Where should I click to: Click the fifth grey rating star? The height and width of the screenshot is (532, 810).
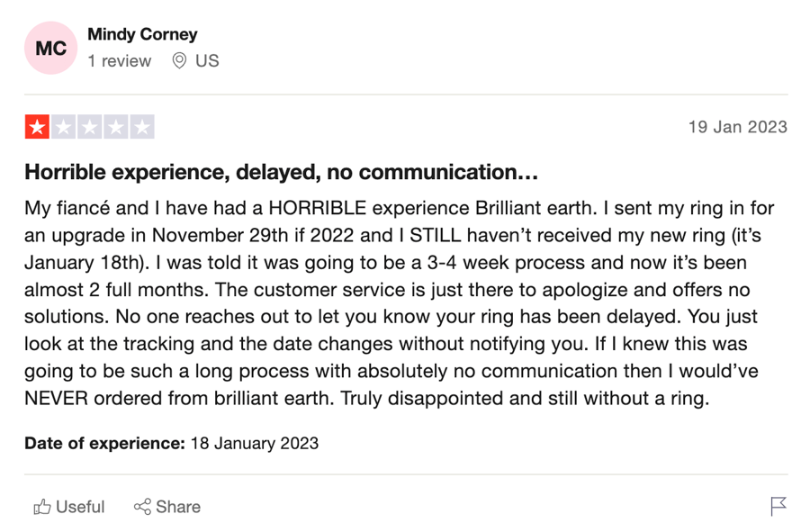pos(142,127)
